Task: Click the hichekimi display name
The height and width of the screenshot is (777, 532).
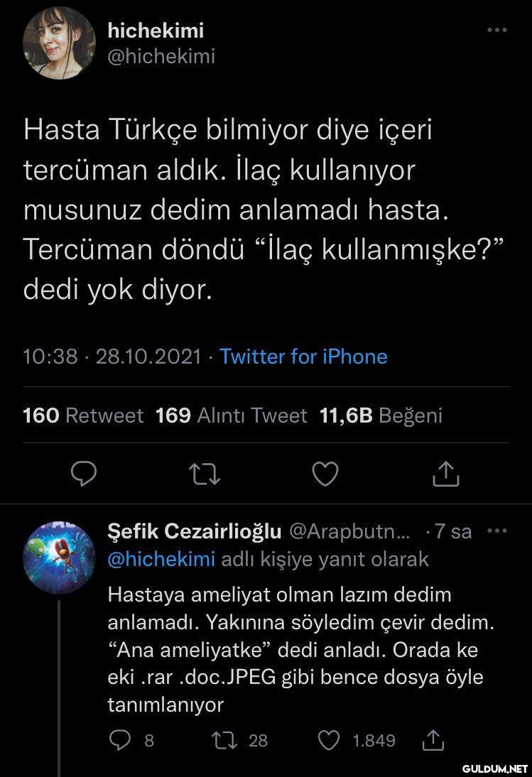Action: 156,31
